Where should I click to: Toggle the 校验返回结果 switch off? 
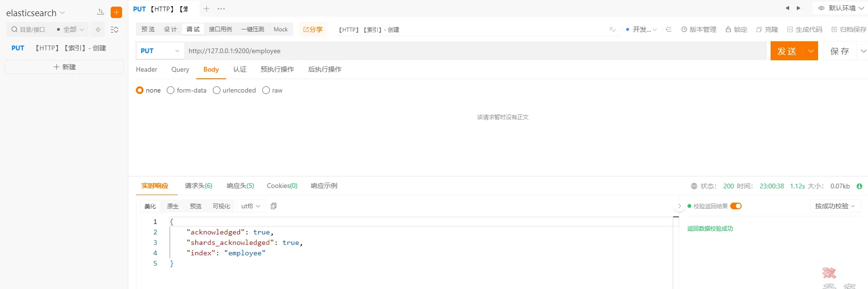(736, 206)
